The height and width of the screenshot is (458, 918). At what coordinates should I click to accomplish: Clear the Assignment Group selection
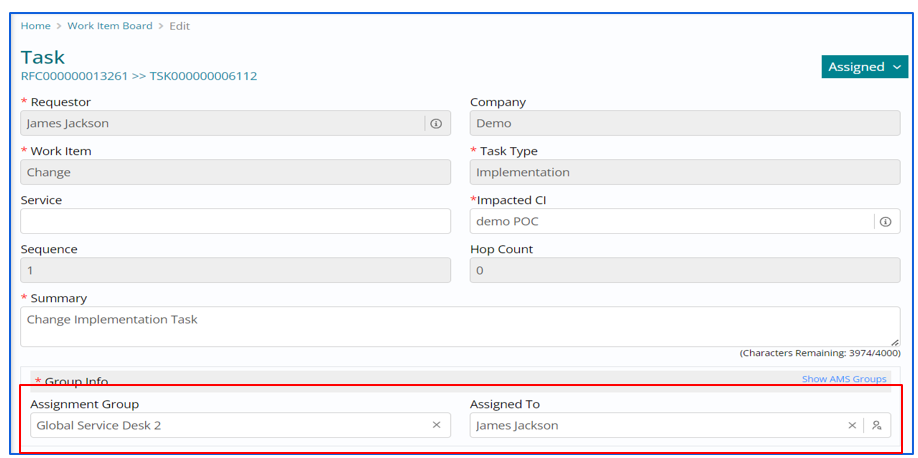tap(436, 425)
